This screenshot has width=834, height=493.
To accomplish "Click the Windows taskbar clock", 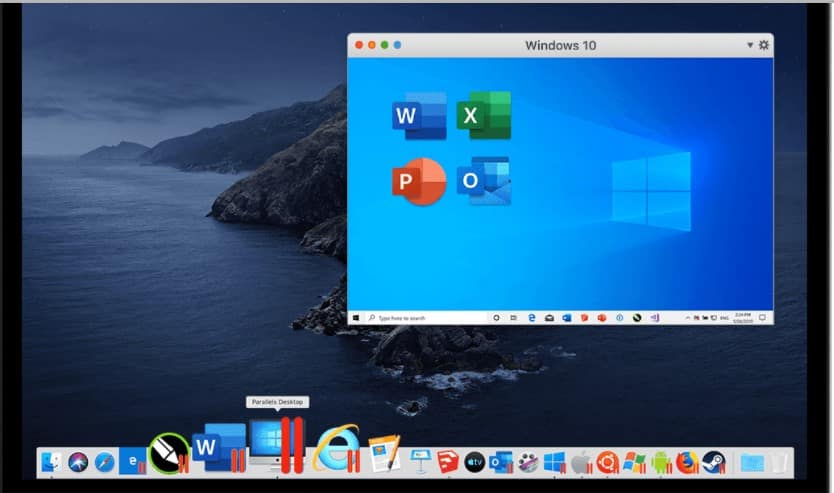I will tap(742, 318).
